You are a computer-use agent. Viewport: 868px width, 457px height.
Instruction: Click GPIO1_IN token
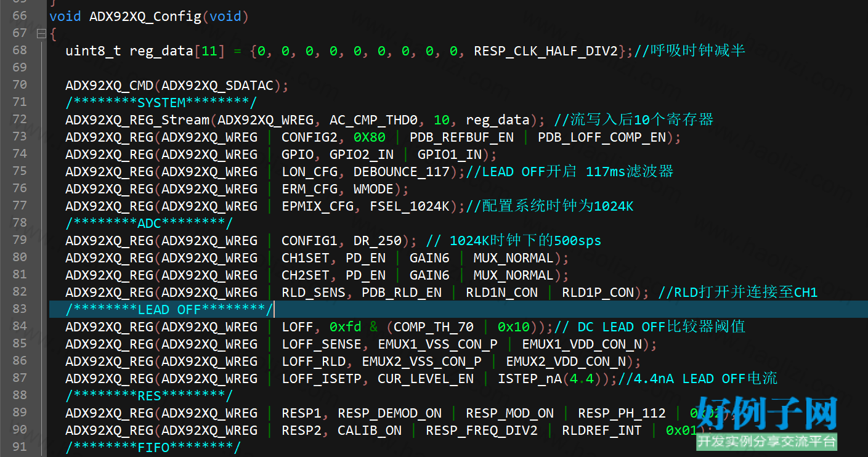(x=450, y=154)
